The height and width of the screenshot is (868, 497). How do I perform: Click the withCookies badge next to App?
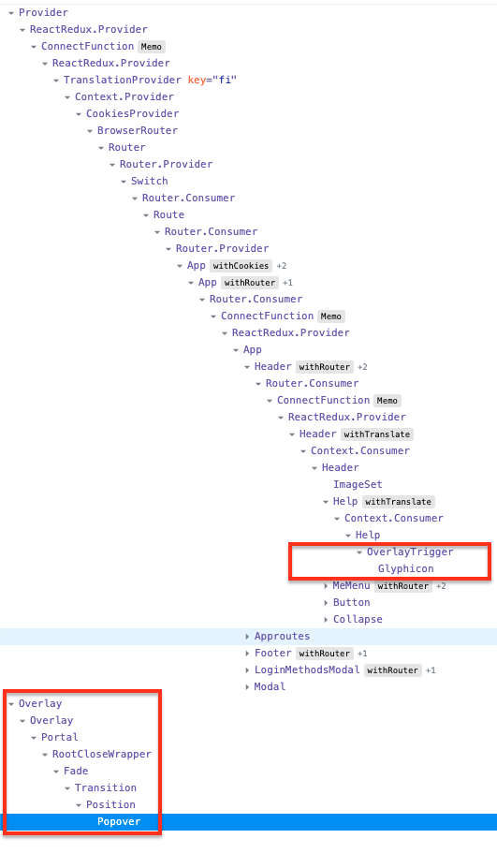[x=241, y=266]
